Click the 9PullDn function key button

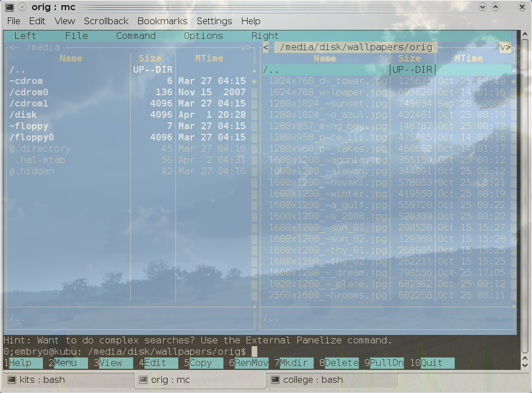384,363
